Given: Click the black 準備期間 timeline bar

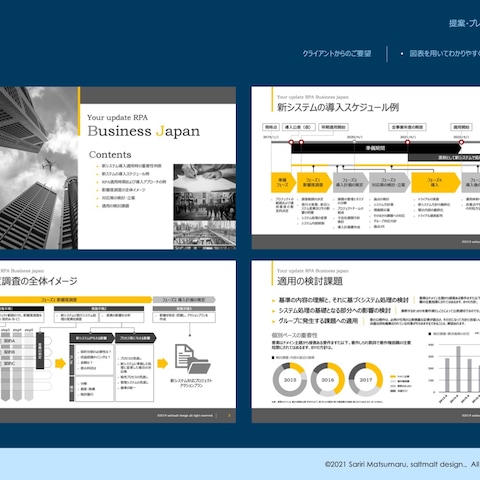Looking at the screenshot, I should click(x=376, y=148).
